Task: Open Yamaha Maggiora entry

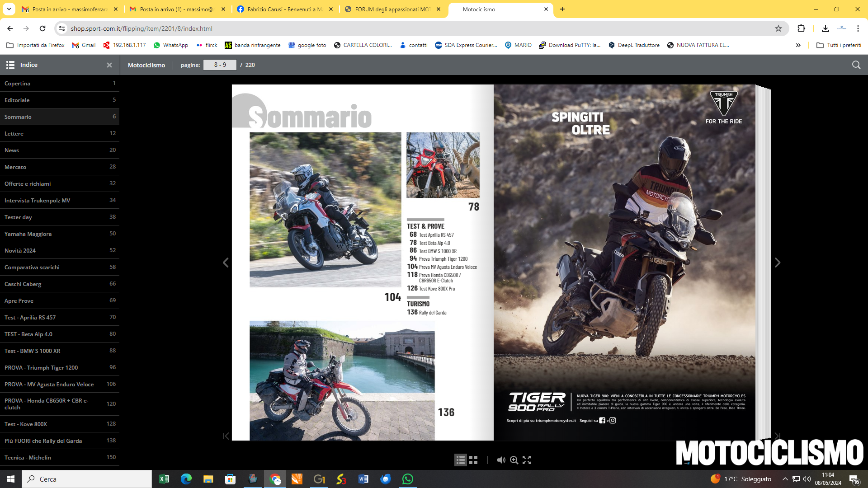Action: click(x=60, y=234)
